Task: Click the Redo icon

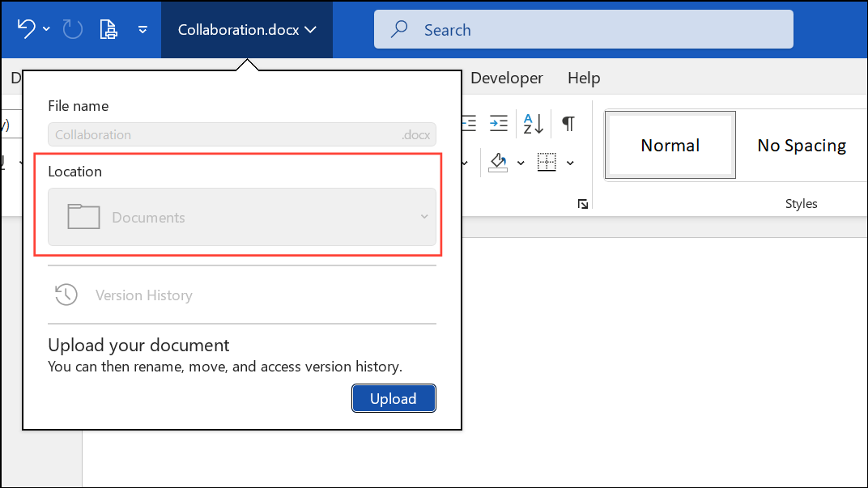Action: click(x=72, y=29)
